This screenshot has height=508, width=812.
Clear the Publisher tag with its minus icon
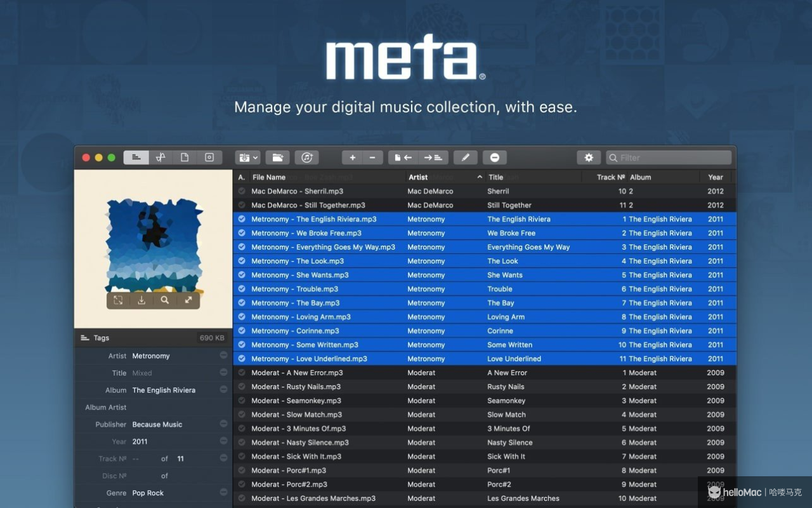(223, 424)
